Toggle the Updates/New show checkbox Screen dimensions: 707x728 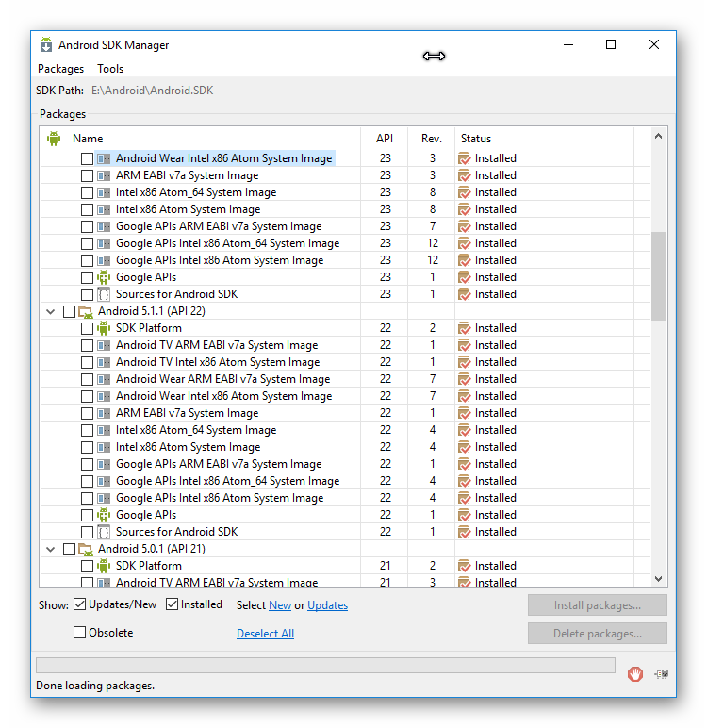80,604
